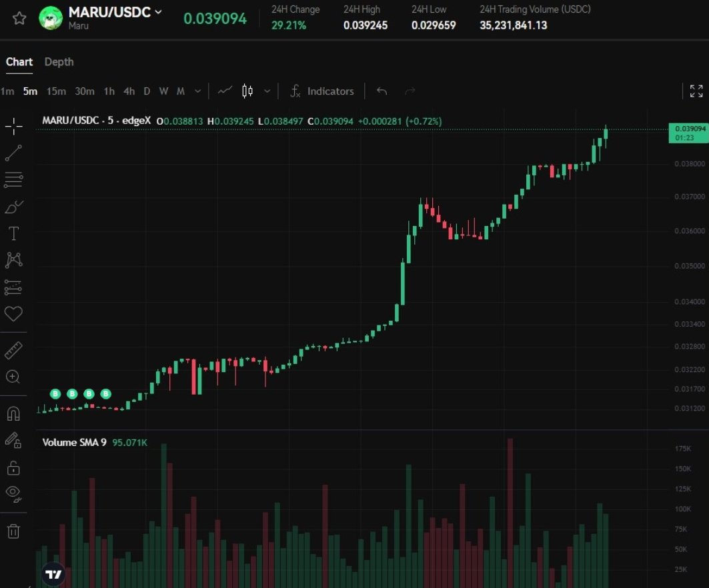Activate the Zoom In tool
The image size is (709, 588).
[x=13, y=377]
